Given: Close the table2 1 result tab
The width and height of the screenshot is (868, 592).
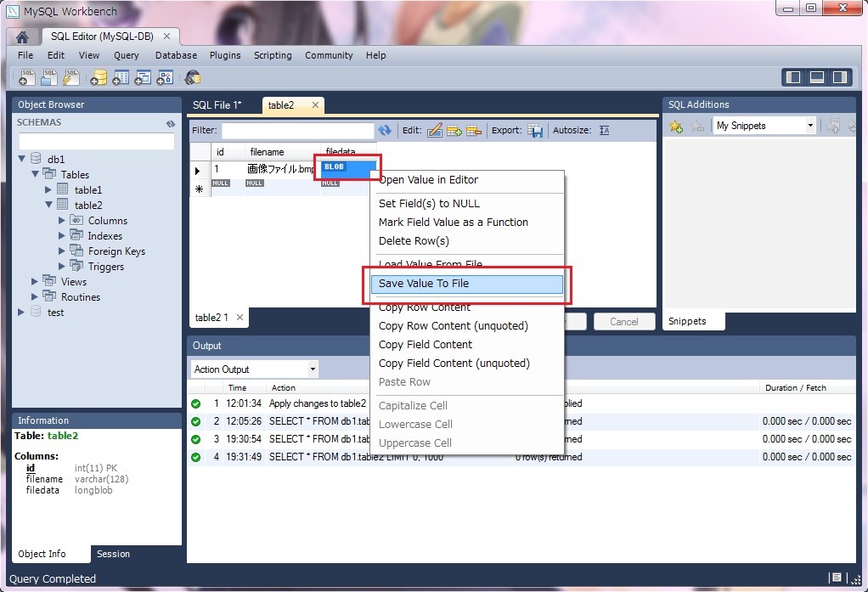Looking at the screenshot, I should click(240, 318).
